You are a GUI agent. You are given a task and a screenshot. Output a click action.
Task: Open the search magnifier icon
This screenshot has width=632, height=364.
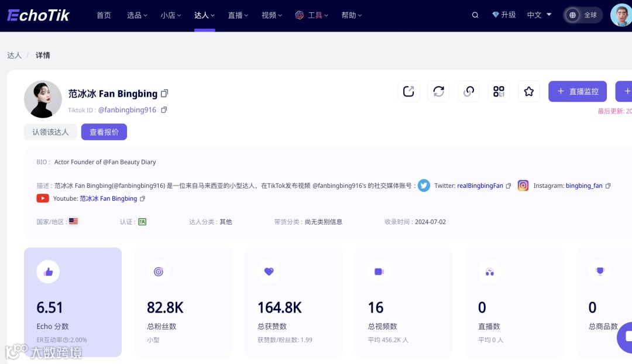click(x=475, y=15)
